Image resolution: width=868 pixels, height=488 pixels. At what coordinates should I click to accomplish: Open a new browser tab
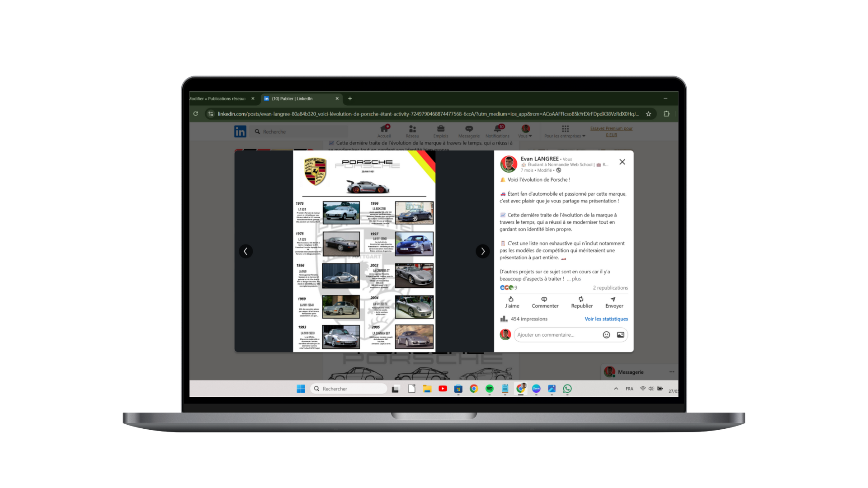(x=350, y=99)
